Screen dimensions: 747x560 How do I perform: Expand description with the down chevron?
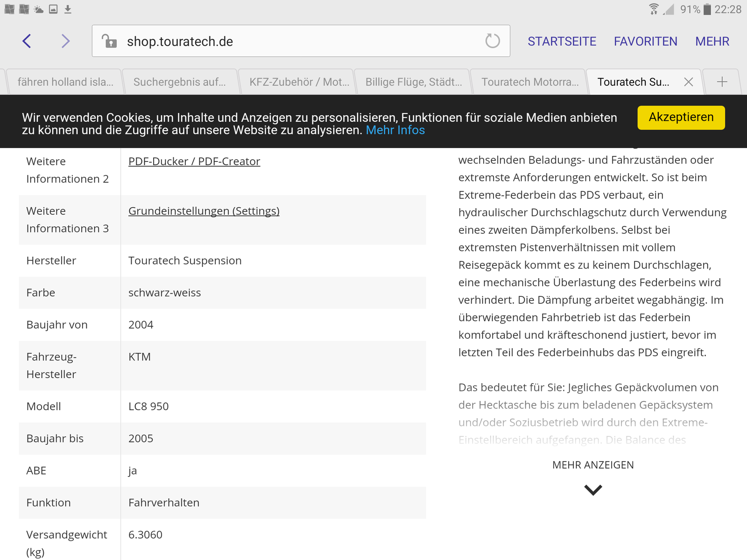tap(593, 490)
